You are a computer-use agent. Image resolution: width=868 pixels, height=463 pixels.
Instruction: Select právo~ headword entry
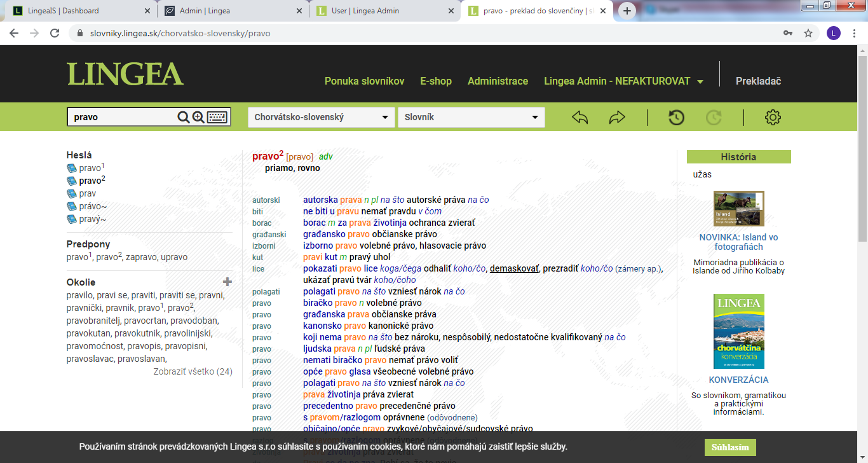point(93,206)
